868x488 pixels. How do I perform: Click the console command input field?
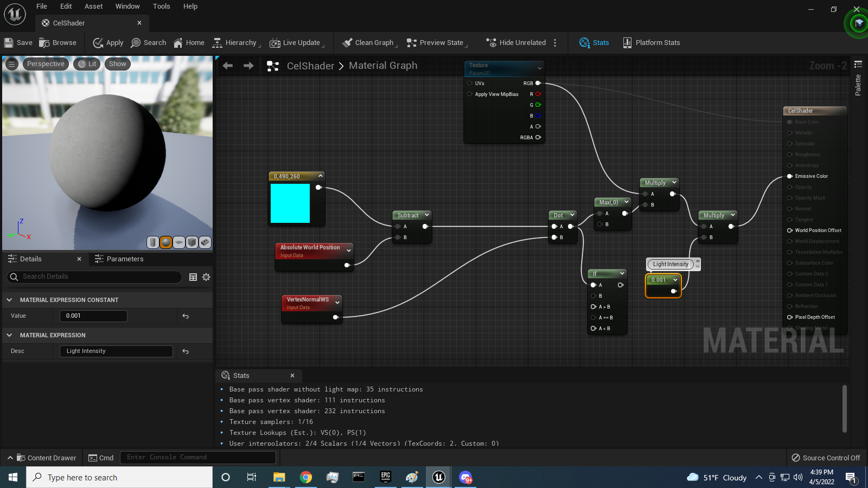click(x=197, y=457)
